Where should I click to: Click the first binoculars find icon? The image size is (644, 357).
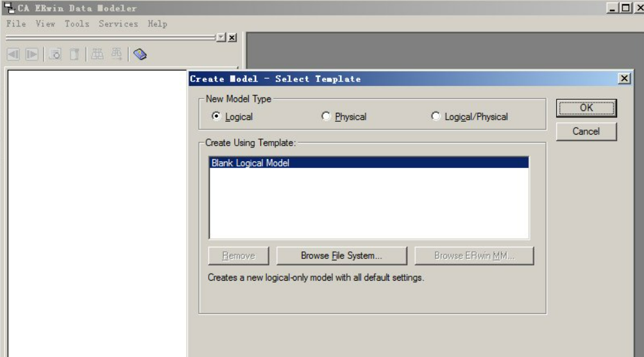tap(97, 54)
